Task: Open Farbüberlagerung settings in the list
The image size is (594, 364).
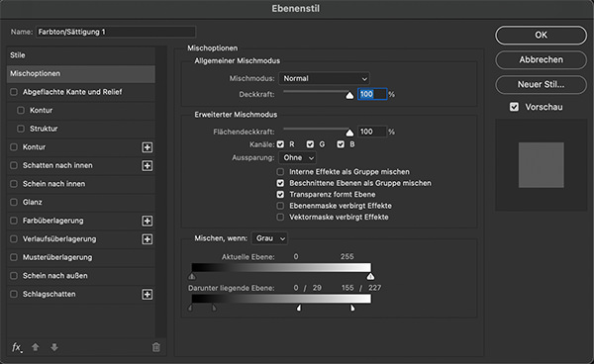Action: pyautogui.click(x=53, y=221)
